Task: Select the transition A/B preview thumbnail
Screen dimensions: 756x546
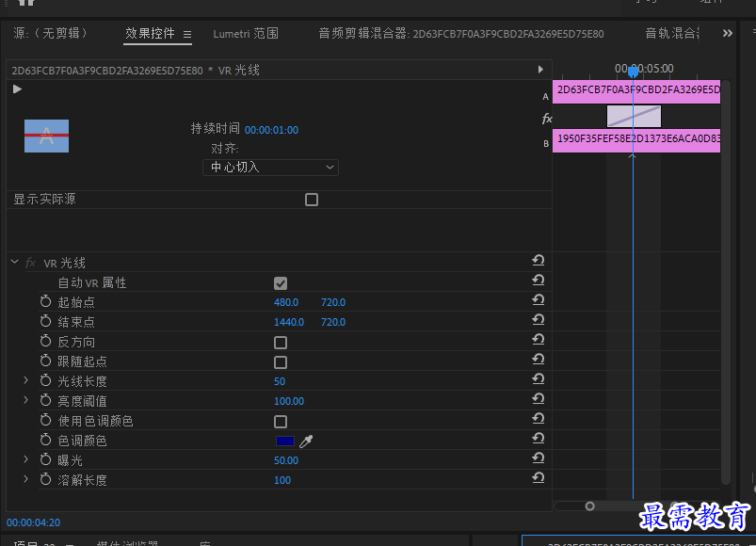Action: pos(46,136)
